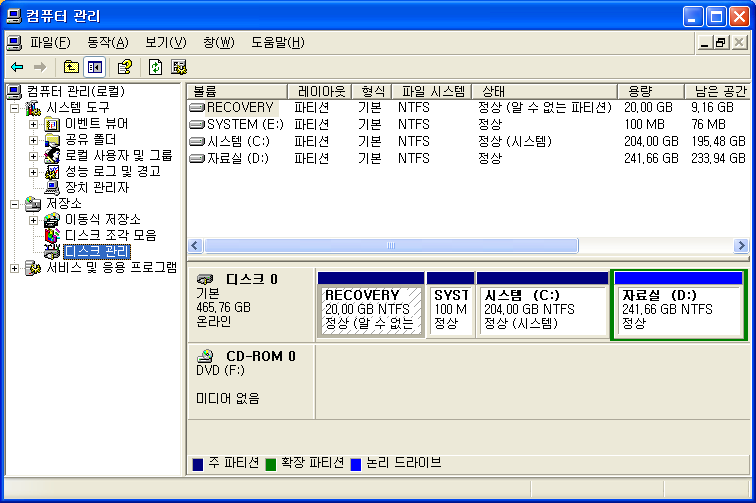Image resolution: width=756 pixels, height=503 pixels.
Task: Sort by the 용량 column header
Action: tap(651, 91)
